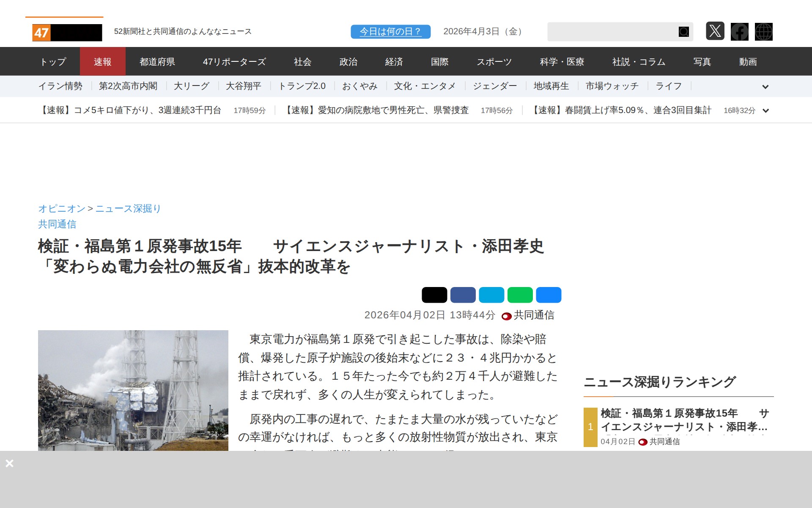The image size is (812, 508).
Task: Expand the topic keywords row chevron
Action: 765,87
